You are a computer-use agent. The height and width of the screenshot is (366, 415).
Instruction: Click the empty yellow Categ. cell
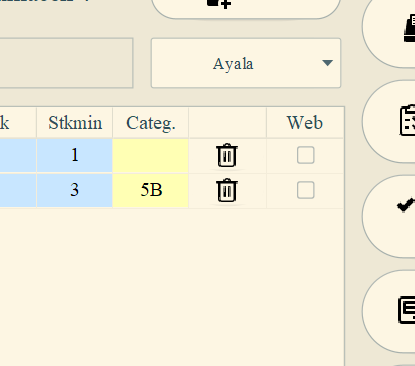click(x=151, y=155)
